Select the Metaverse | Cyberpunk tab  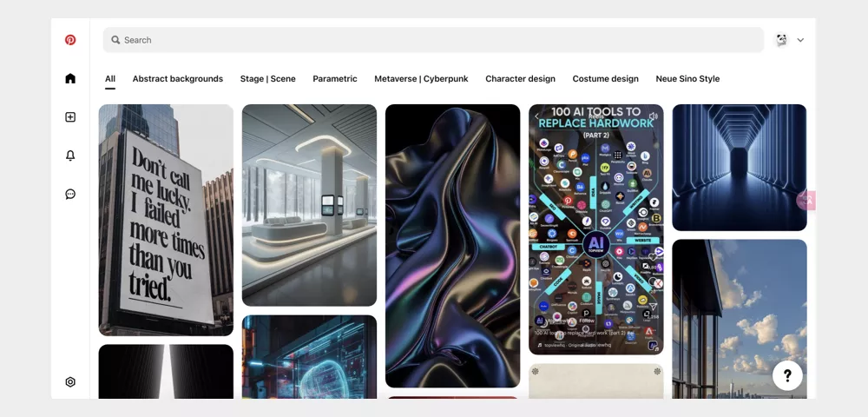[x=421, y=79]
